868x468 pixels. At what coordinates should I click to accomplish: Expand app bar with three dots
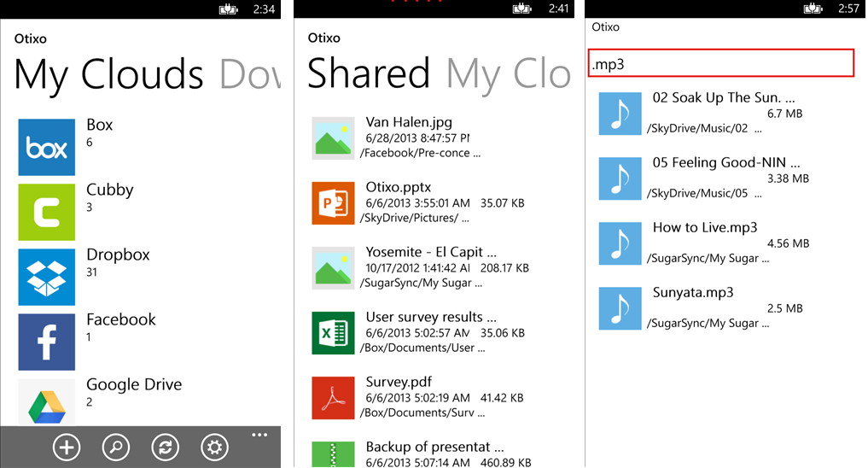pos(259,435)
